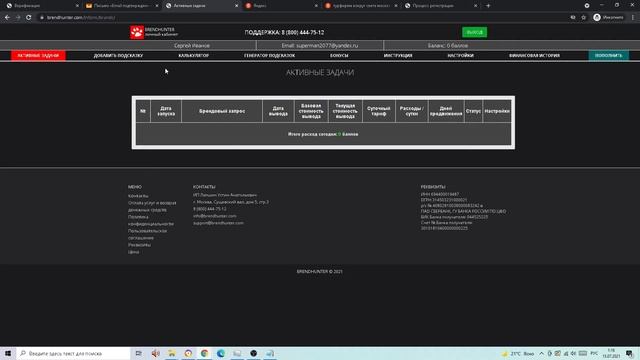Image resolution: width=640 pixels, height=360 pixels.
Task: Open the Реквизиты footer link
Action: tap(139, 245)
